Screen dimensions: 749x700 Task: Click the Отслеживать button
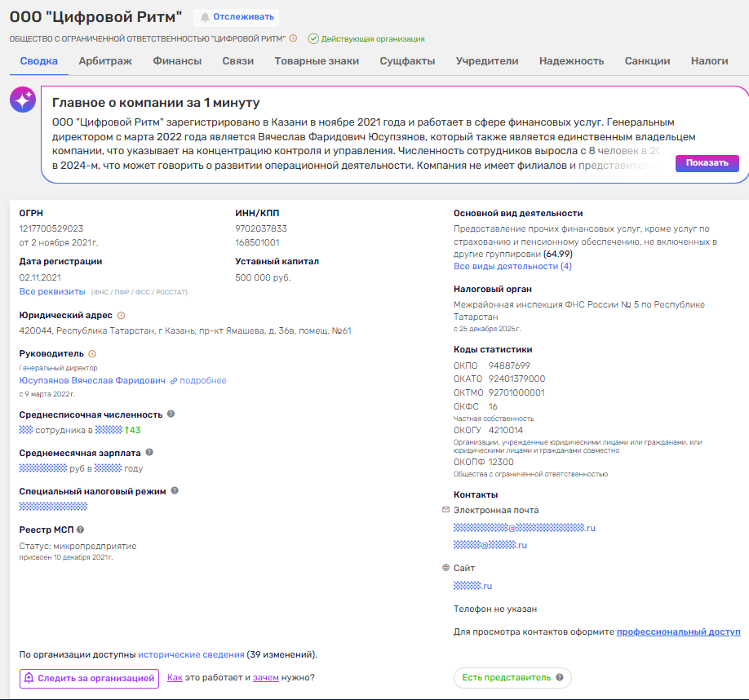pyautogui.click(x=236, y=17)
